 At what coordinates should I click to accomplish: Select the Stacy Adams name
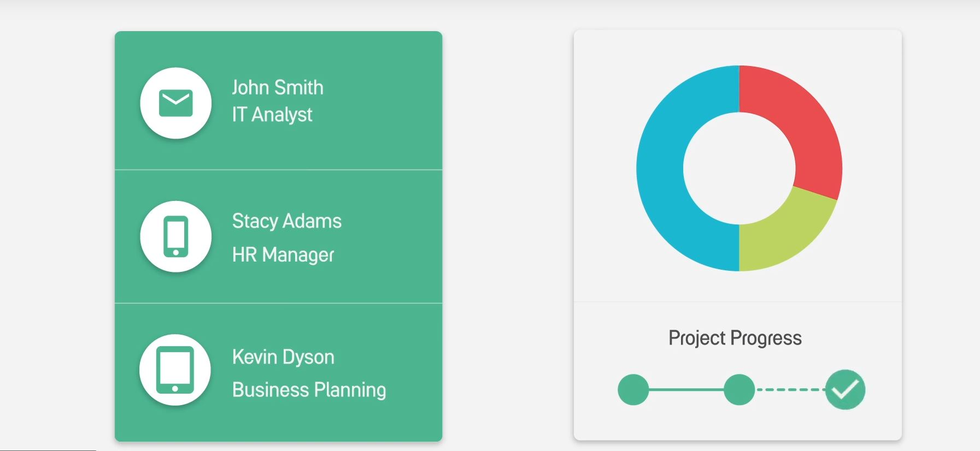[286, 221]
